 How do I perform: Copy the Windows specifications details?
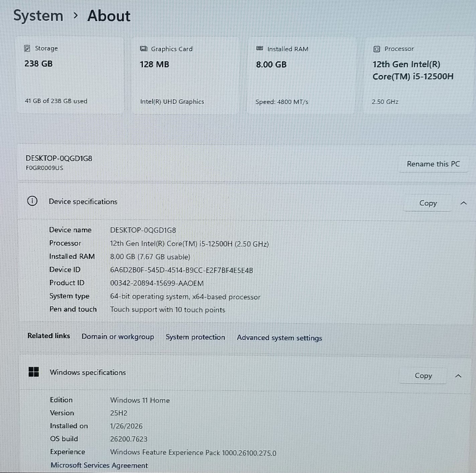(423, 375)
